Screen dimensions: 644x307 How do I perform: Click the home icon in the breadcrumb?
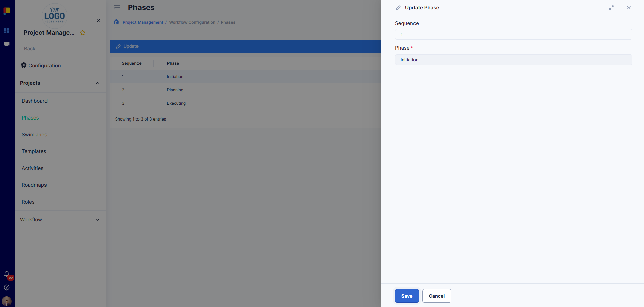pyautogui.click(x=116, y=22)
